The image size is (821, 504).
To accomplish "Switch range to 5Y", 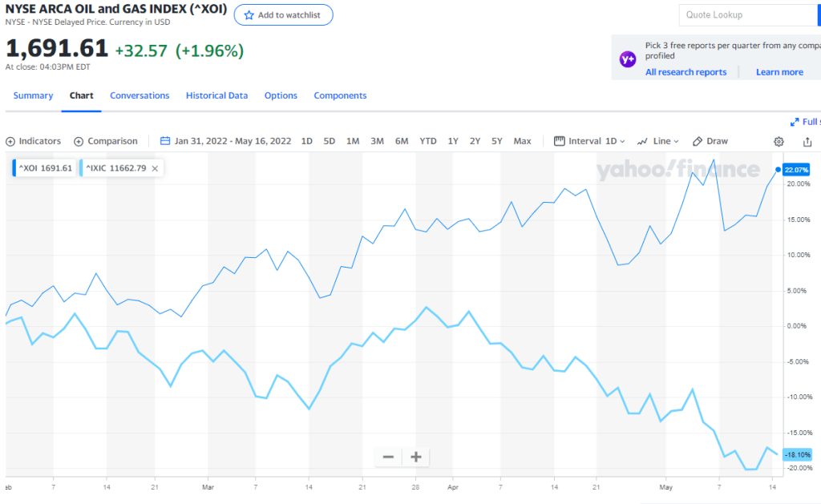I will 497,141.
